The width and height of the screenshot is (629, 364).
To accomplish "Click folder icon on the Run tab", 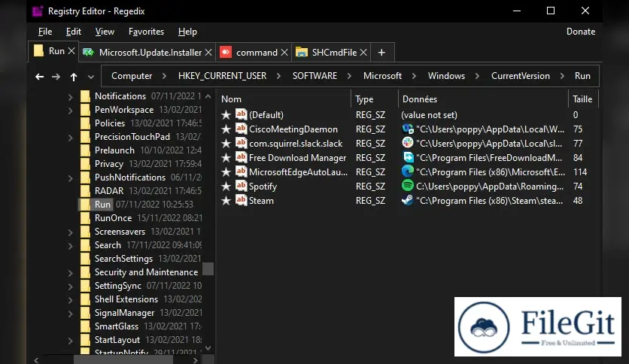I will tap(38, 51).
